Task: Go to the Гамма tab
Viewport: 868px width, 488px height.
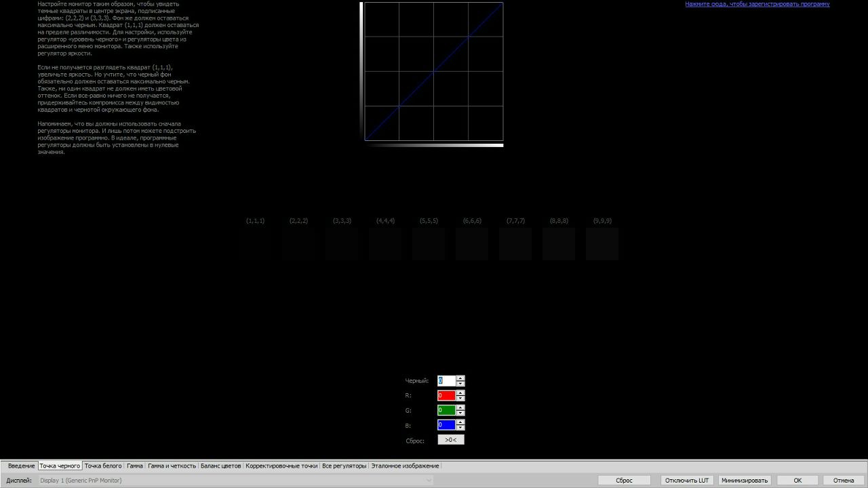Action: pos(135,466)
